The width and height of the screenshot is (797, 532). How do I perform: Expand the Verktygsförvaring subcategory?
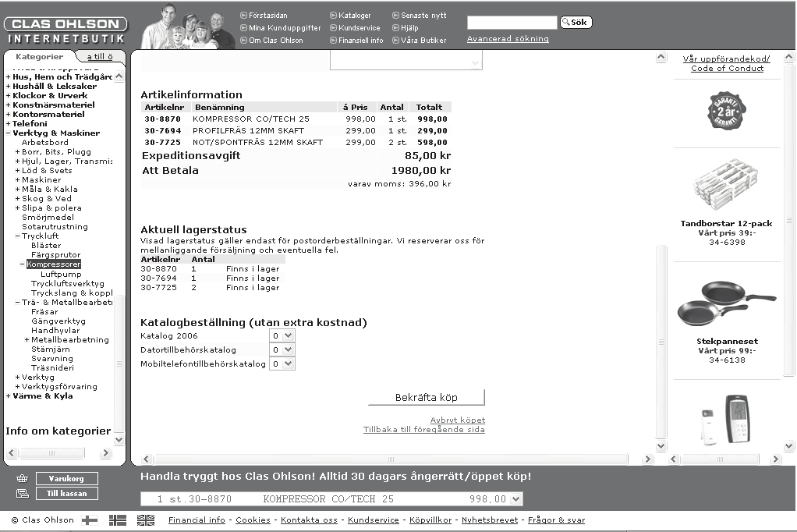pos(17,387)
